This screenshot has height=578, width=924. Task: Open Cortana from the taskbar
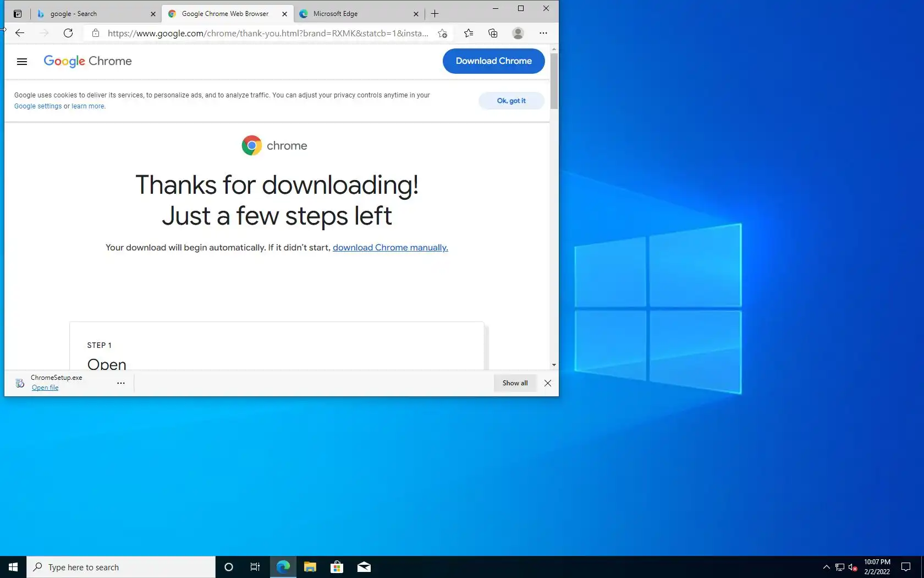(x=229, y=567)
